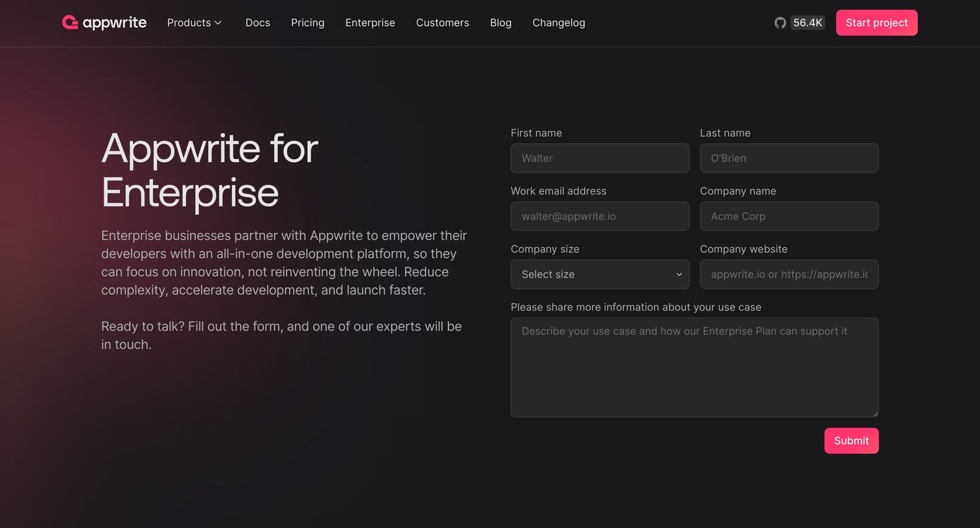Open the Enterprise nav link
The image size is (980, 528).
[370, 23]
